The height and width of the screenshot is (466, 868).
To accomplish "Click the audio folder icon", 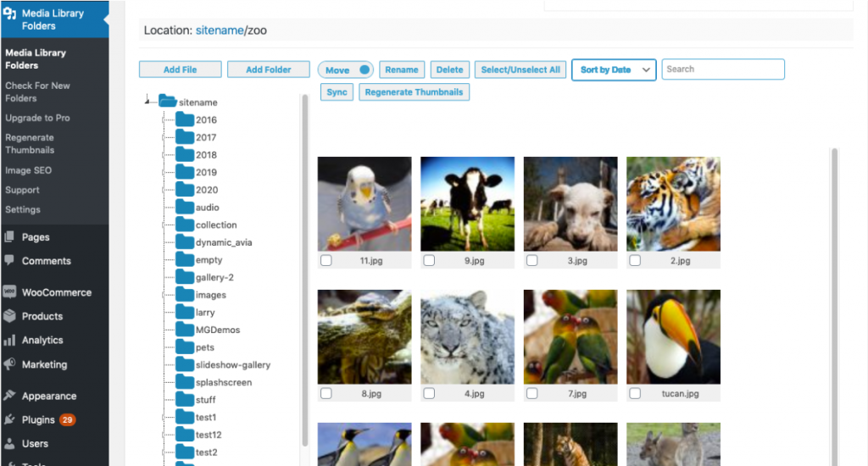I will pos(185,207).
